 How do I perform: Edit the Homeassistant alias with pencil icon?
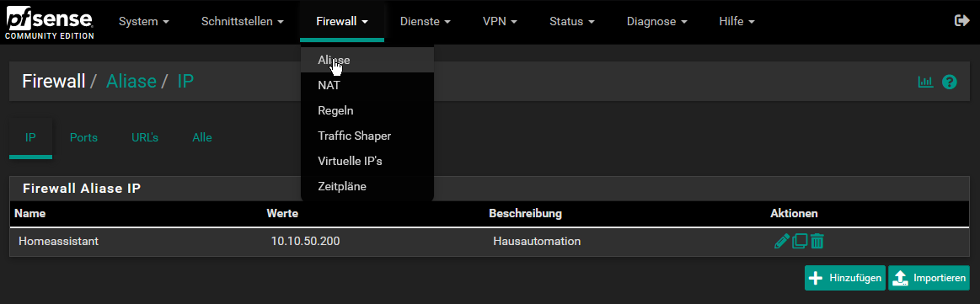coord(781,241)
